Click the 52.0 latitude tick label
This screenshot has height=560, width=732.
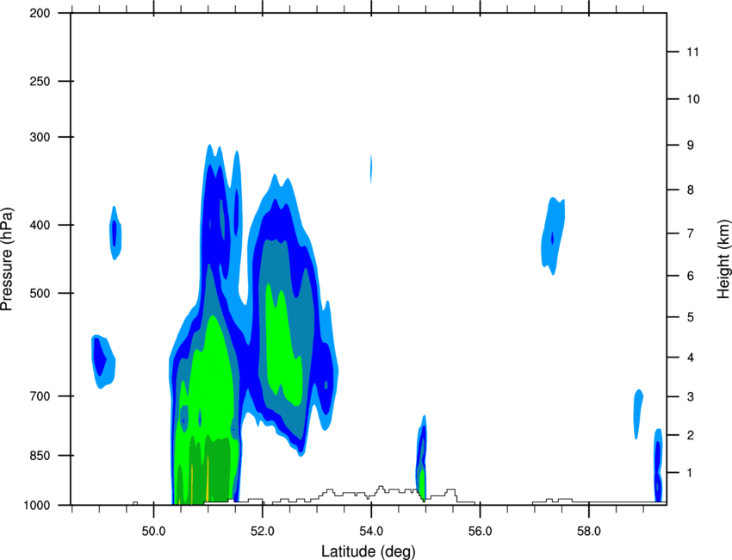pos(263,532)
